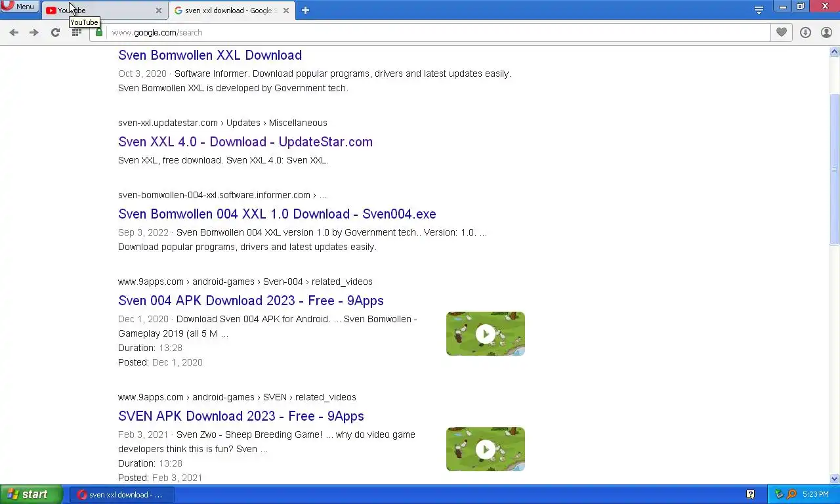The image size is (840, 504).
Task: Open the tab list menu icon
Action: 759,10
